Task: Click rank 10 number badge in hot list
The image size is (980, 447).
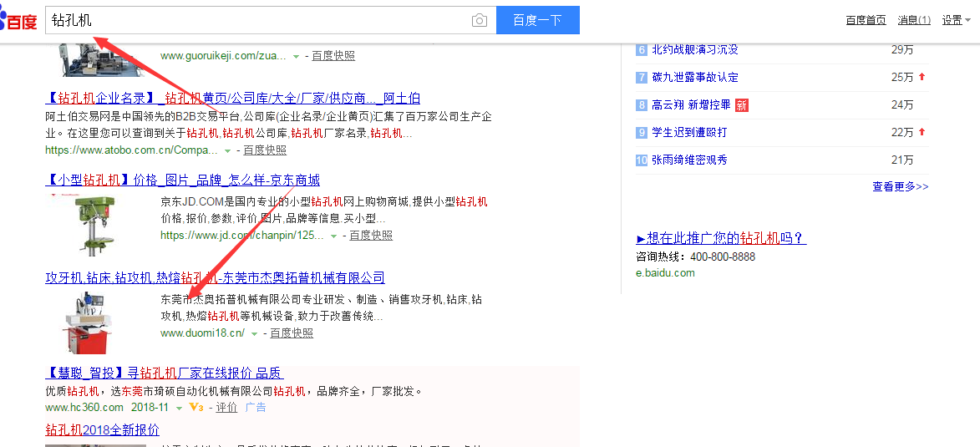Action: point(642,160)
